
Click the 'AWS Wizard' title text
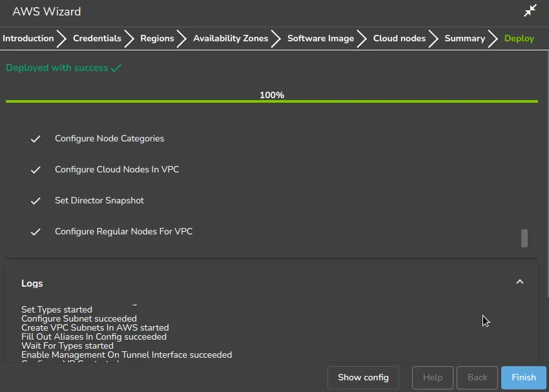[x=47, y=12]
